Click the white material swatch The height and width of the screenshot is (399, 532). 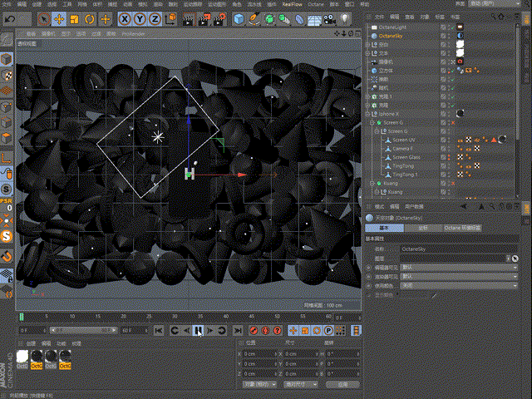click(x=22, y=356)
